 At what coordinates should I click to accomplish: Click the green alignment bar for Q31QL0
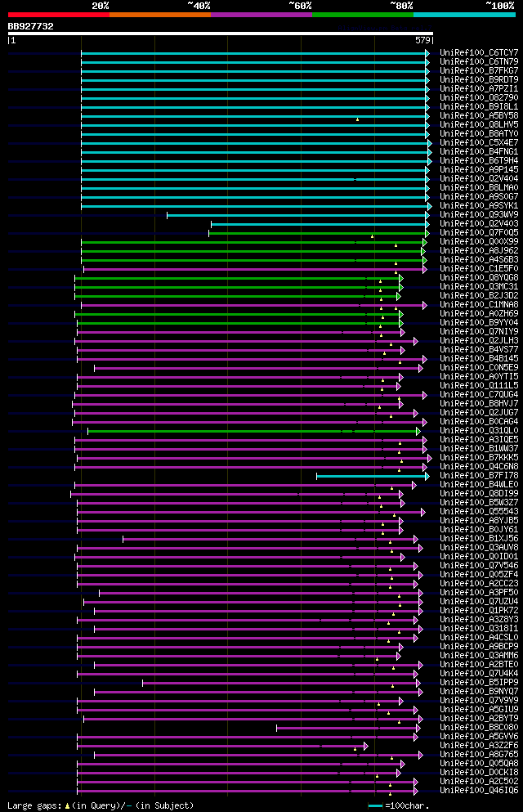[253, 432]
